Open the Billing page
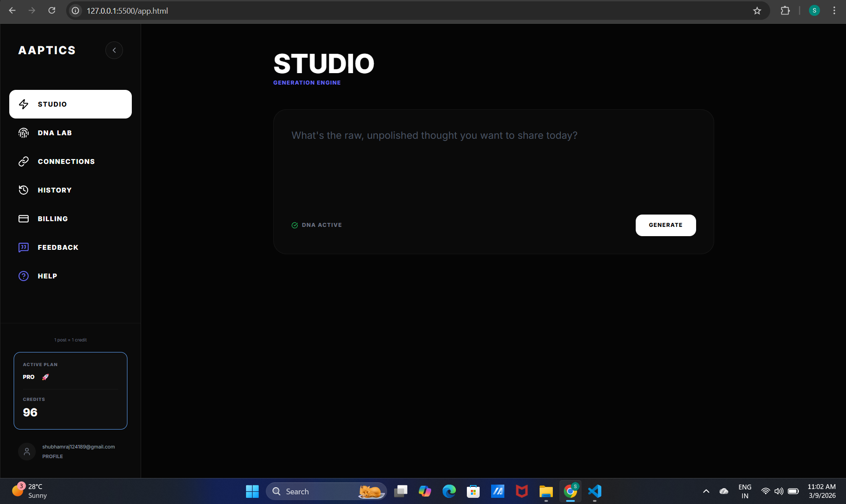This screenshot has height=504, width=846. (x=71, y=219)
